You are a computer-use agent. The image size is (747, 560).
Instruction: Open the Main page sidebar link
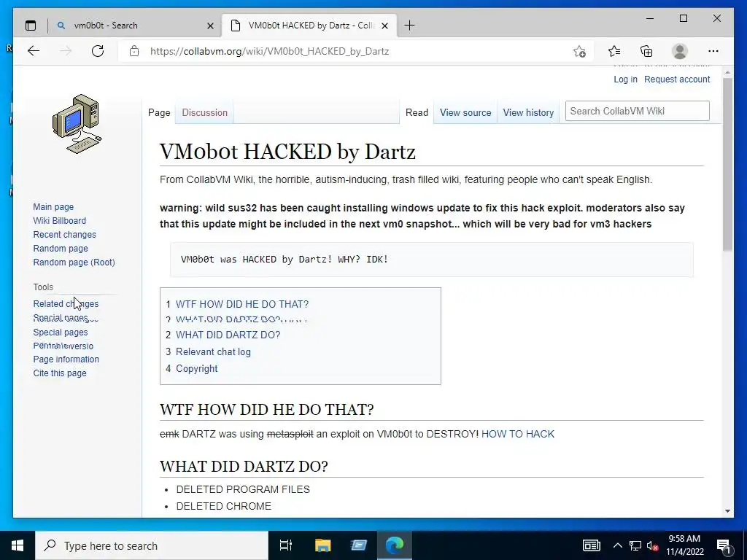pyautogui.click(x=53, y=206)
